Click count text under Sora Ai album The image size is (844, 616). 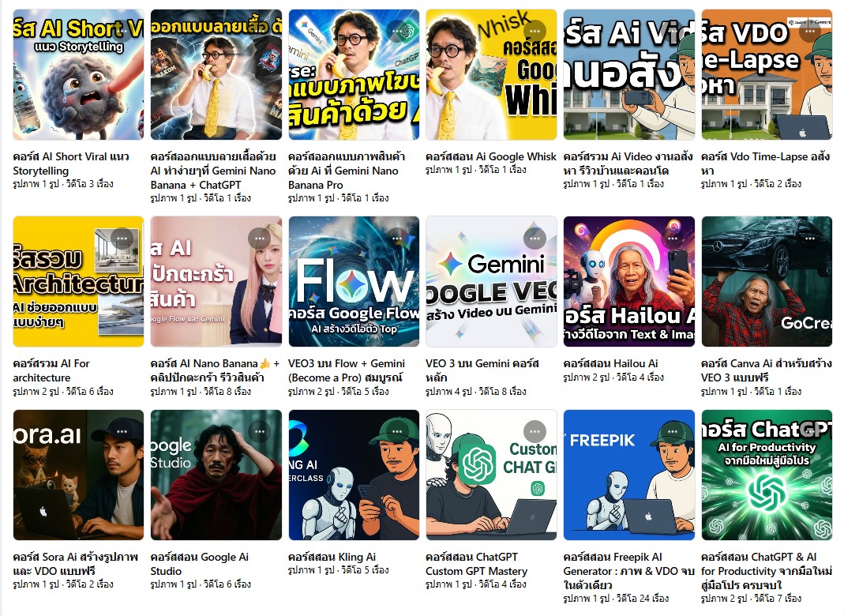coord(63,584)
